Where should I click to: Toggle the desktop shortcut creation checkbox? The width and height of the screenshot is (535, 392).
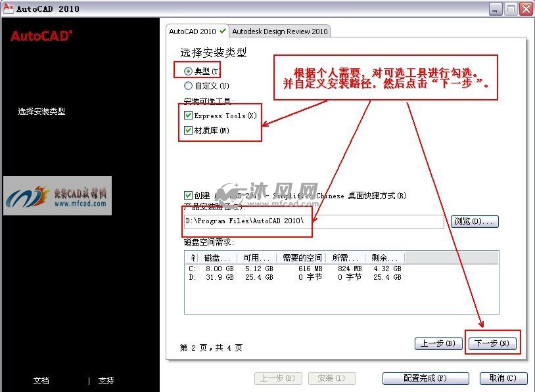pyautogui.click(x=188, y=195)
